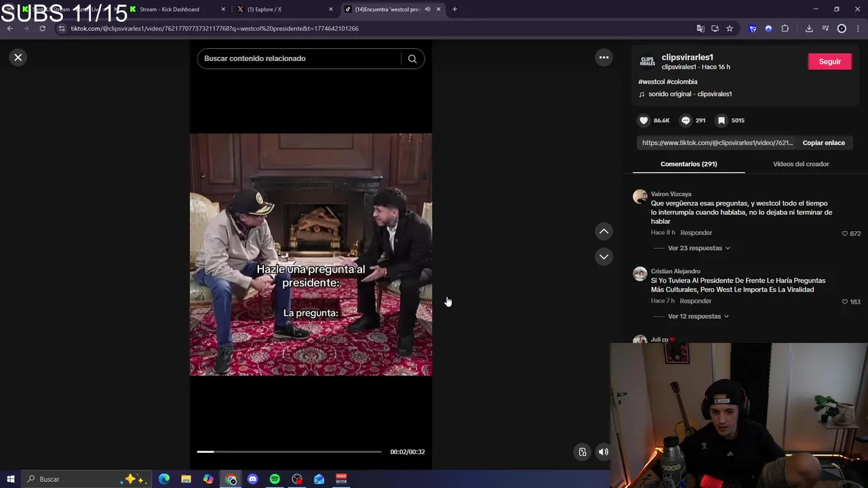
Task: Toggle video volume speaker icon
Action: 603,452
